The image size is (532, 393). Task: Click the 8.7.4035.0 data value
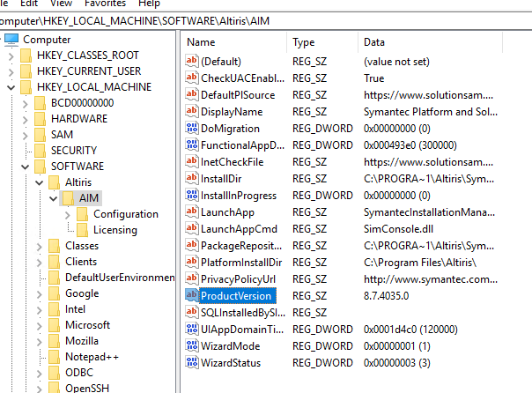click(386, 295)
